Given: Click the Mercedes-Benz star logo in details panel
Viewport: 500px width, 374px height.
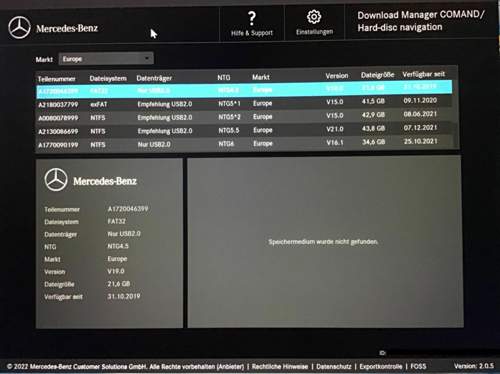Looking at the screenshot, I should 56,179.
